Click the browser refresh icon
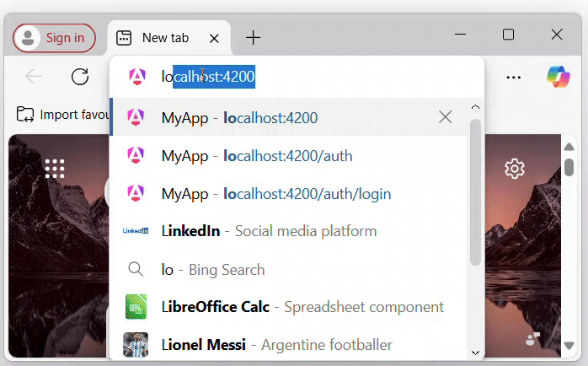The width and height of the screenshot is (588, 366). pos(80,77)
